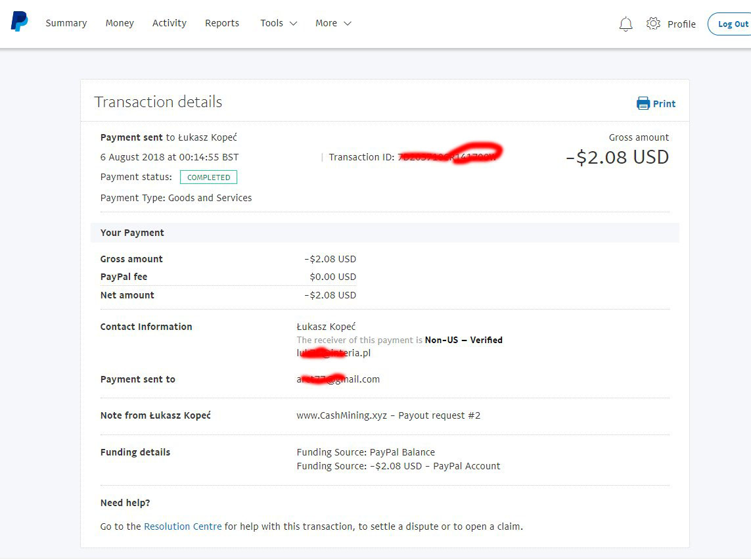Image resolution: width=751 pixels, height=560 pixels.
Task: Select Funding Source -$2.08 USD PayPal Account line
Action: pyautogui.click(x=398, y=466)
